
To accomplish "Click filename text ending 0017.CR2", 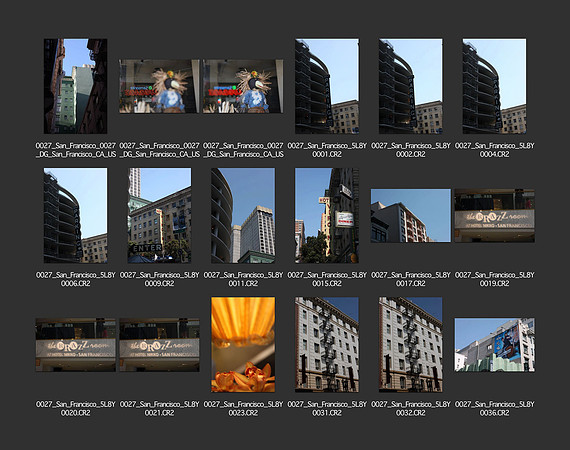I will (411, 279).
